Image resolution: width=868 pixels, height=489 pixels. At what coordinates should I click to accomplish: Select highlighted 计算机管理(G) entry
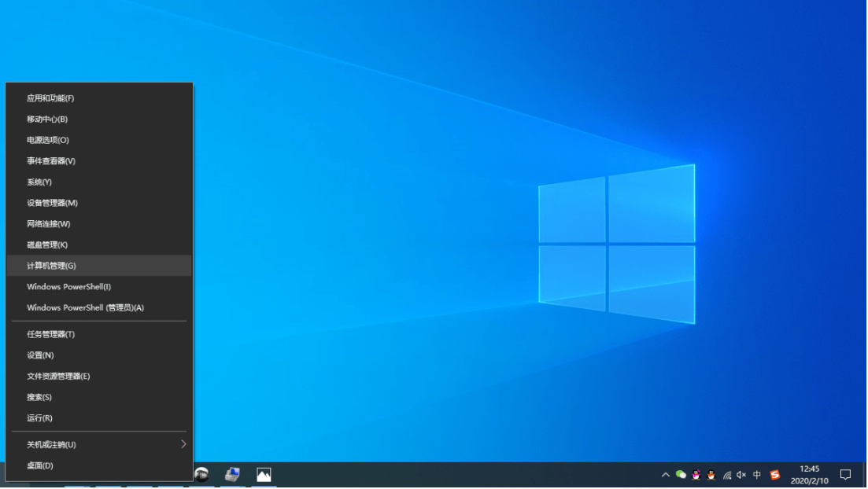click(99, 266)
